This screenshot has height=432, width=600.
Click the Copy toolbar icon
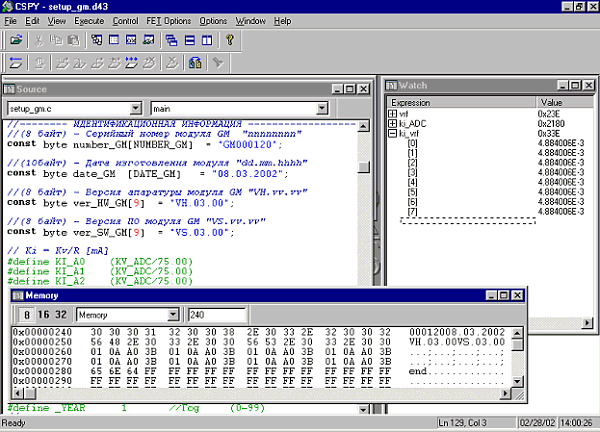point(56,40)
